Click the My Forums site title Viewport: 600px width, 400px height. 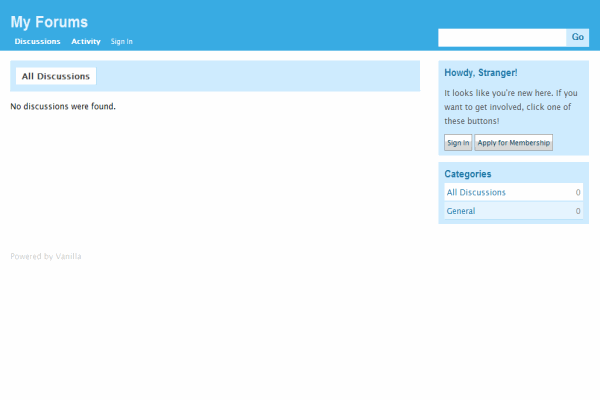click(49, 22)
